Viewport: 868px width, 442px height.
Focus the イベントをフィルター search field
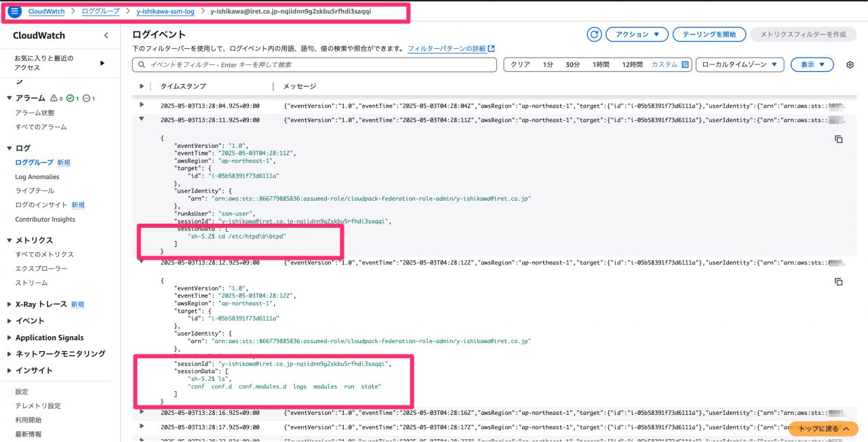pyautogui.click(x=315, y=64)
